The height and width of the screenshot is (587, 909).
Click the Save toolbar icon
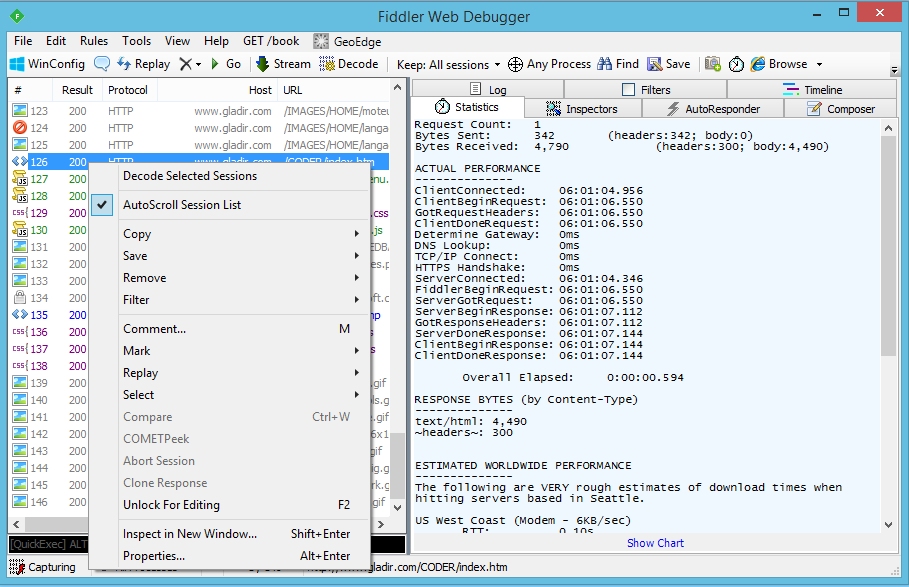point(655,64)
